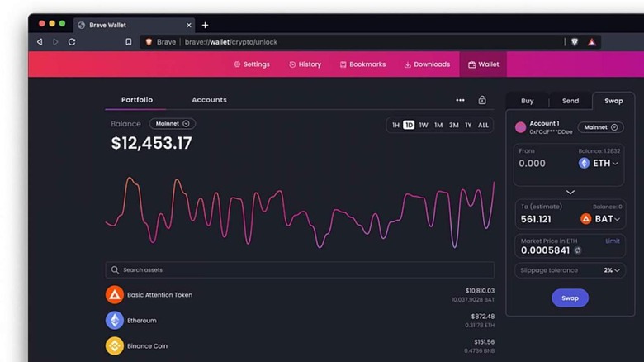This screenshot has width=644, height=362.
Task: Click the lock wallet icon
Action: [482, 100]
